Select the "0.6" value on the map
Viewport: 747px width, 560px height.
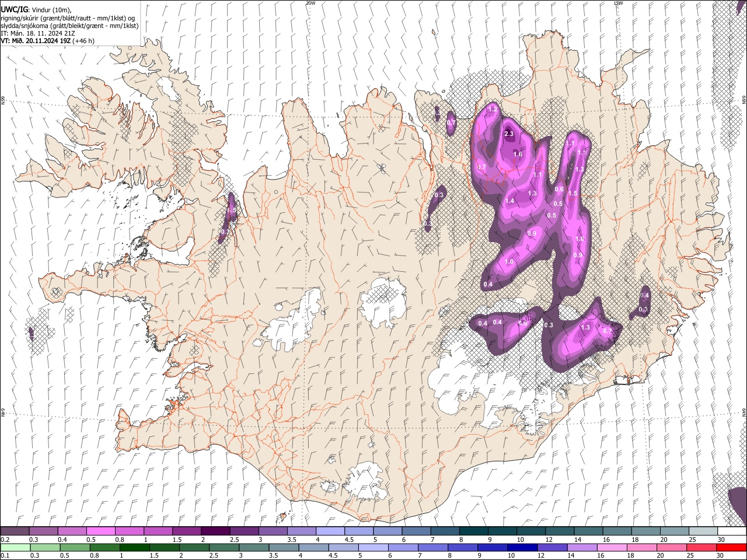558,189
